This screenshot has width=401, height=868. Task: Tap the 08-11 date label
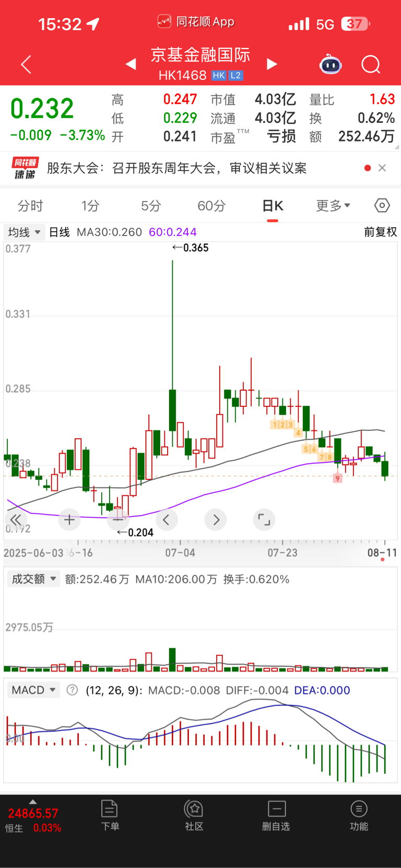click(x=382, y=553)
